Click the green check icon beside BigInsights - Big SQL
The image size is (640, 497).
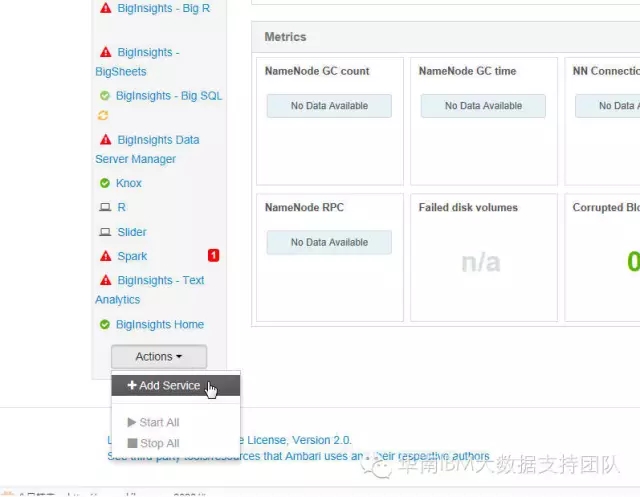105,95
